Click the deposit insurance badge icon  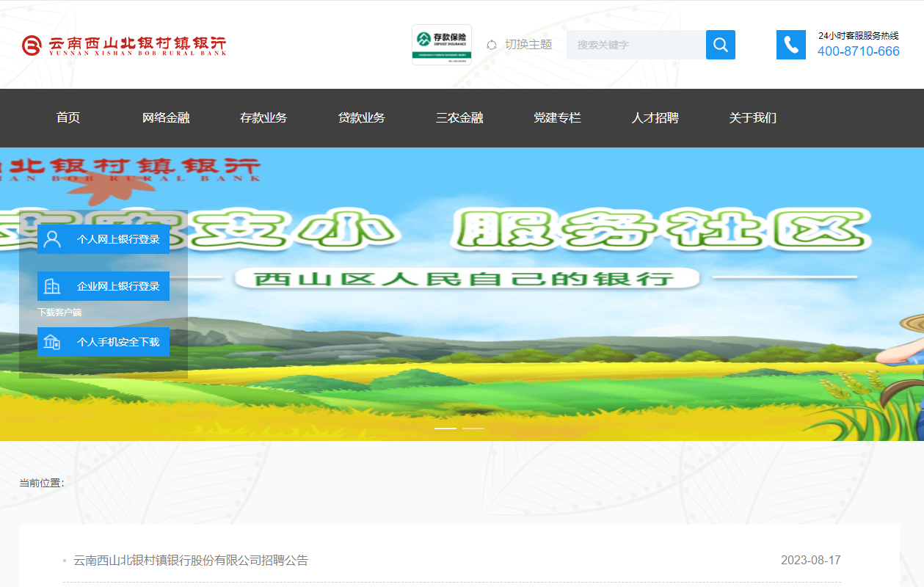pyautogui.click(x=441, y=45)
